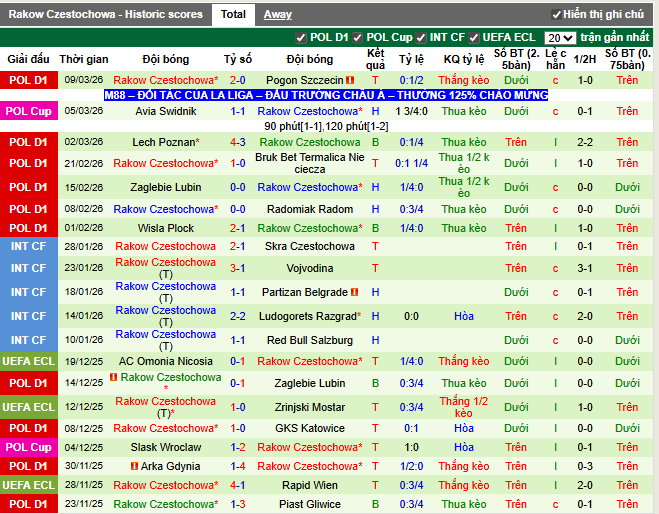
Task: Open the GKS Katowice team link
Action: pyautogui.click(x=310, y=428)
